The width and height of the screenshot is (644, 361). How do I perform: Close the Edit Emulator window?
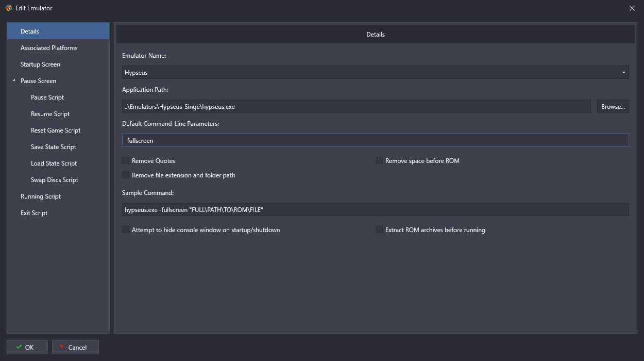(x=632, y=8)
